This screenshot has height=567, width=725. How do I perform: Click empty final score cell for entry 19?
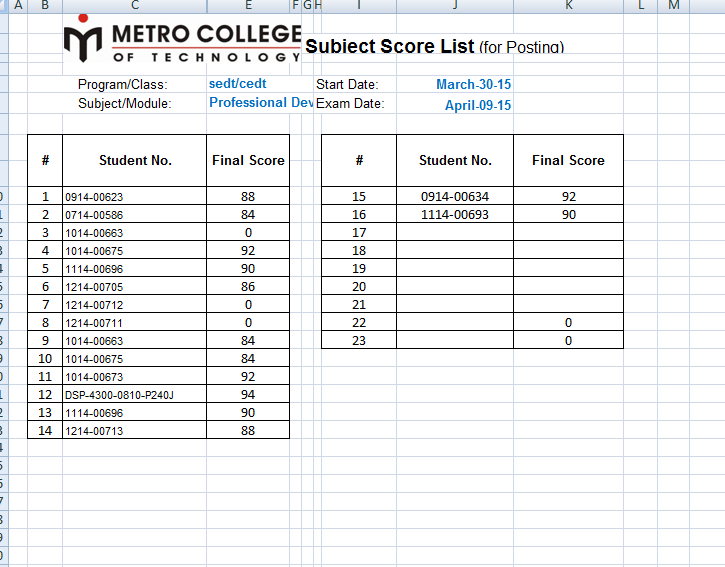coord(569,268)
